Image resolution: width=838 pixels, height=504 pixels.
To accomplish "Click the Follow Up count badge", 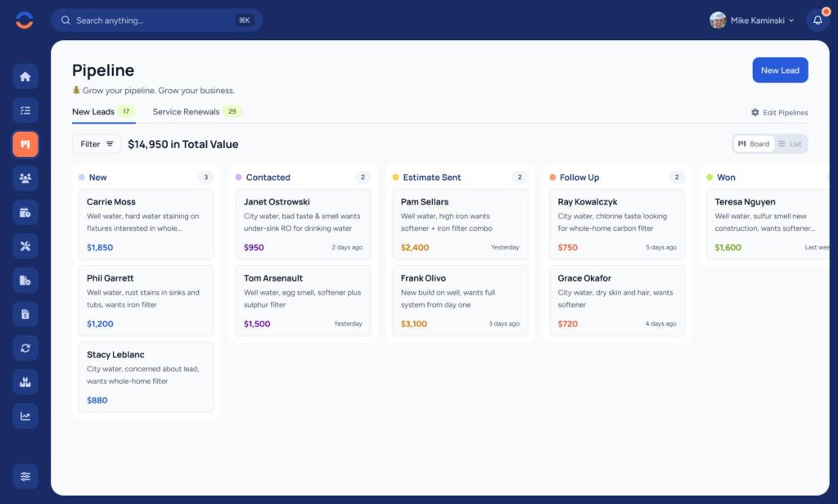I will tap(677, 178).
